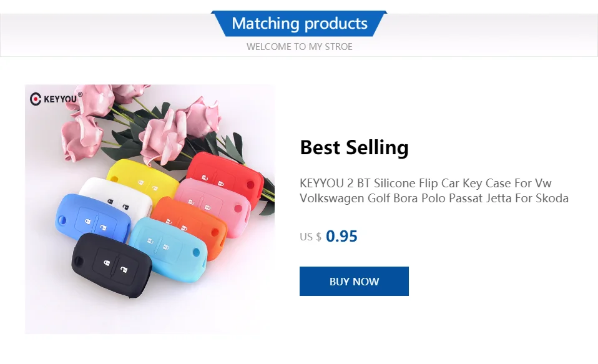Click the key ring hole on the dark blue case
Image resolution: width=598 pixels, height=364 pixels.
click(62, 221)
